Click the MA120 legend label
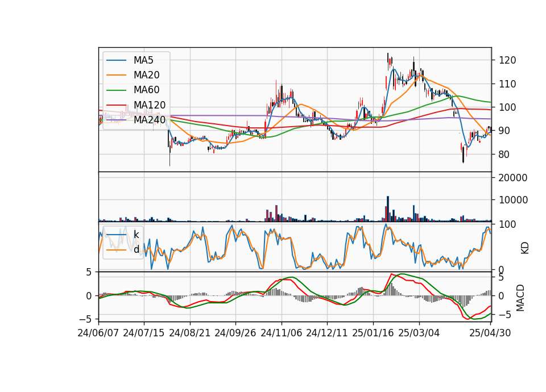Screen dimensions: 546x392 tap(150, 105)
